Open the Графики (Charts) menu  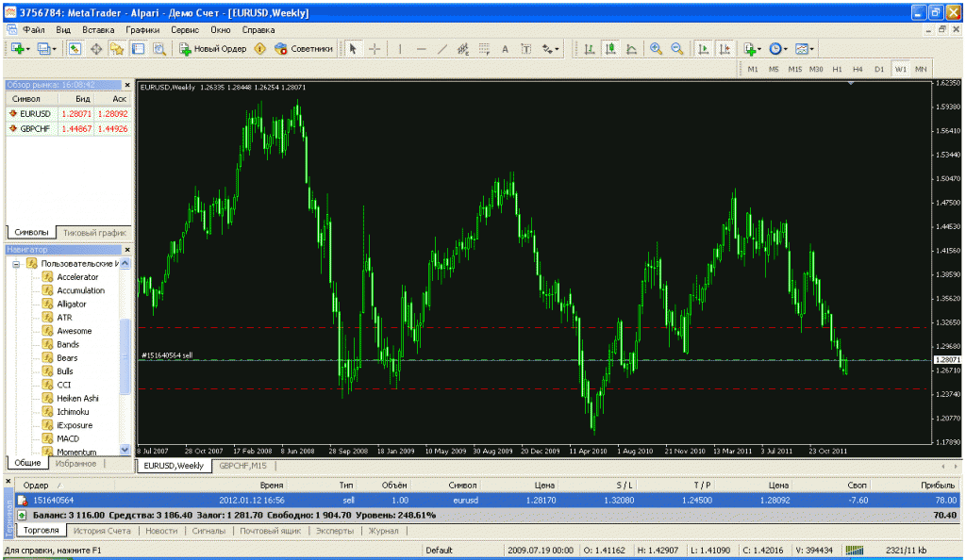(x=142, y=29)
